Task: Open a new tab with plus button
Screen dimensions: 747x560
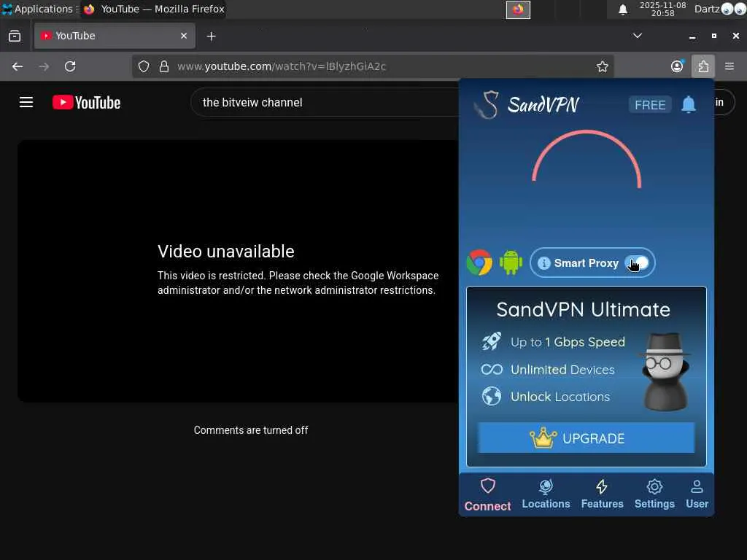Action: [211, 36]
